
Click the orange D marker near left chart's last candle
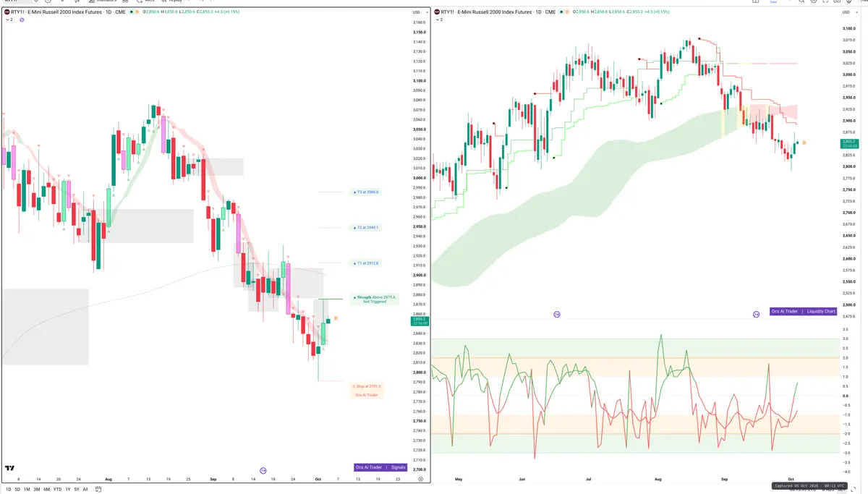point(336,319)
